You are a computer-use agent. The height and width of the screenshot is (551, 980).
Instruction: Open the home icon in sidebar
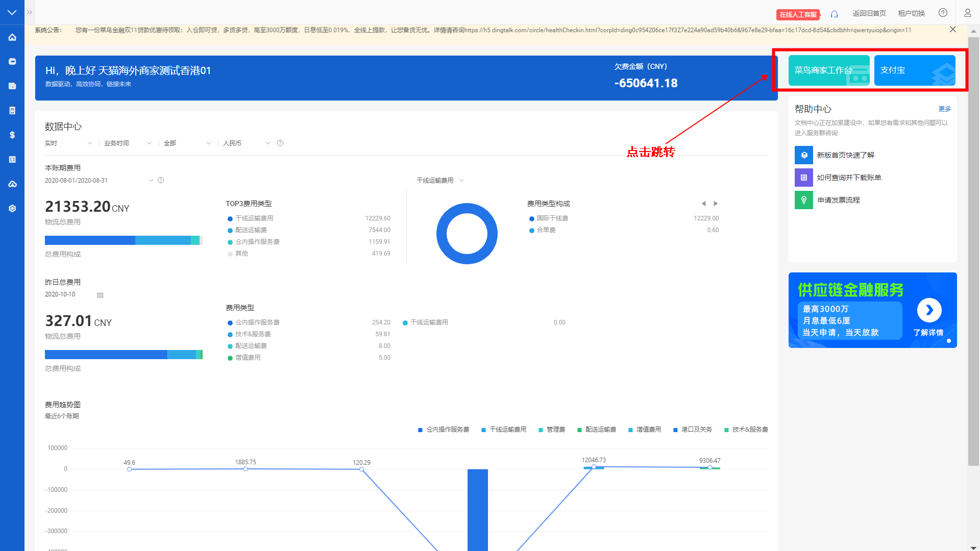click(x=12, y=37)
